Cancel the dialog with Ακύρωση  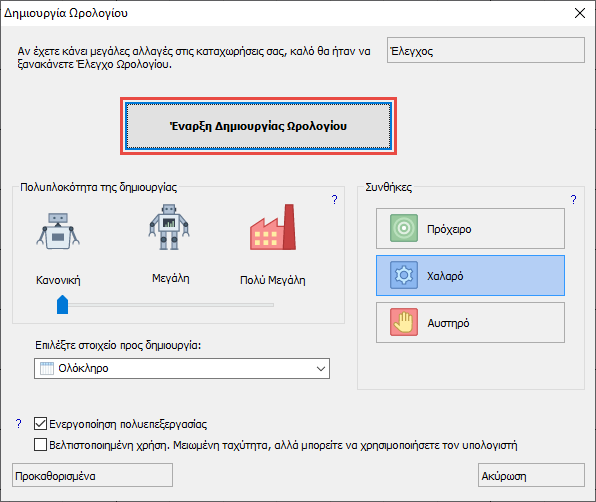click(x=531, y=475)
